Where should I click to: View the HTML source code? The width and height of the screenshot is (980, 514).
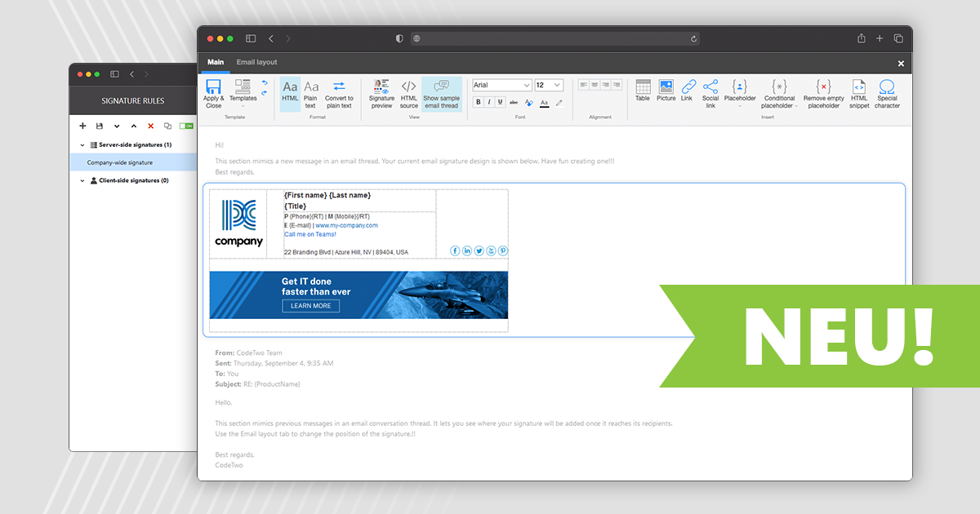(x=408, y=94)
